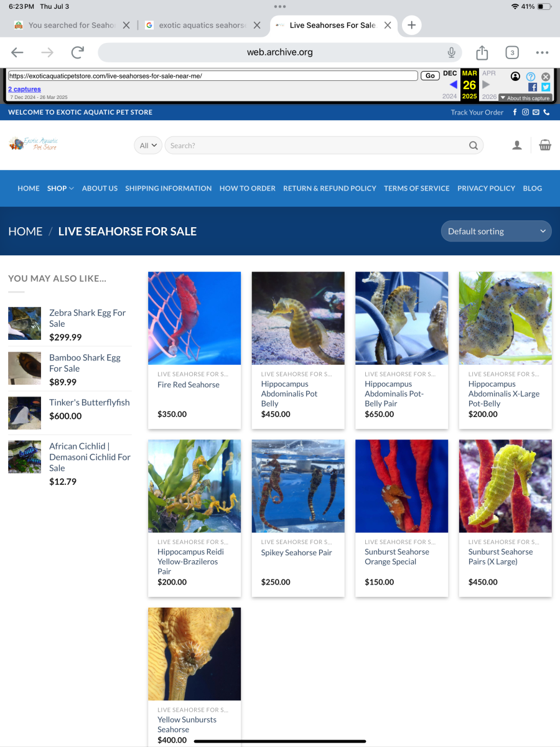Screen dimensions: 560x747
Task: Close the 'exotic aquatics seahorse' tab
Action: point(257,26)
